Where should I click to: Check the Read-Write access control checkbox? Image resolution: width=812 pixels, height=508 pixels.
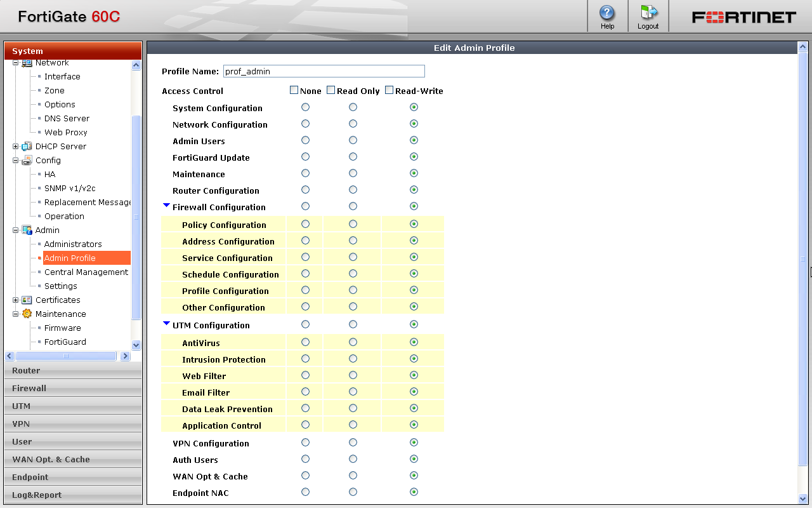tap(389, 90)
